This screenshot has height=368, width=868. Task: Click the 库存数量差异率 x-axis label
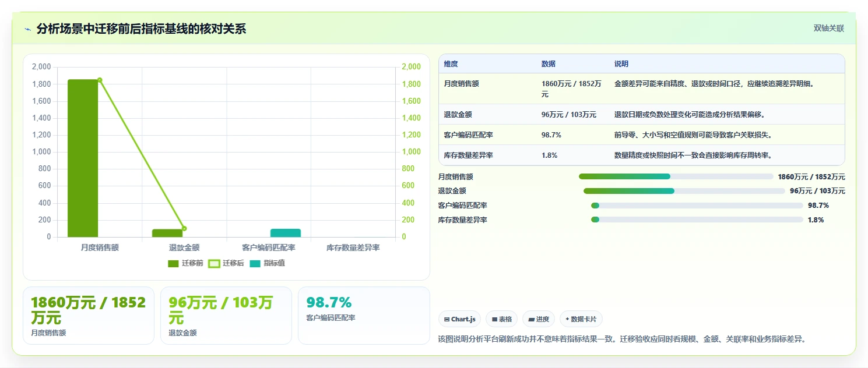tap(353, 247)
